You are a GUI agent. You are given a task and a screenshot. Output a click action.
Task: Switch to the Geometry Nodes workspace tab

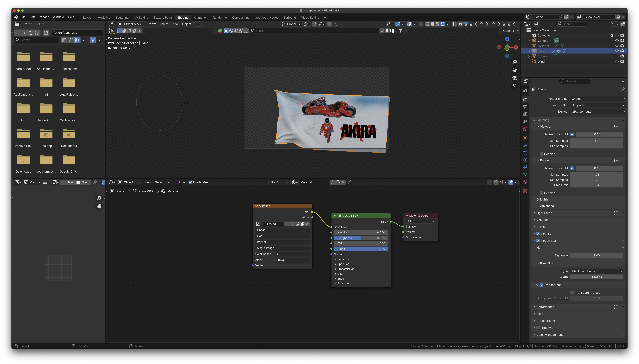[266, 17]
